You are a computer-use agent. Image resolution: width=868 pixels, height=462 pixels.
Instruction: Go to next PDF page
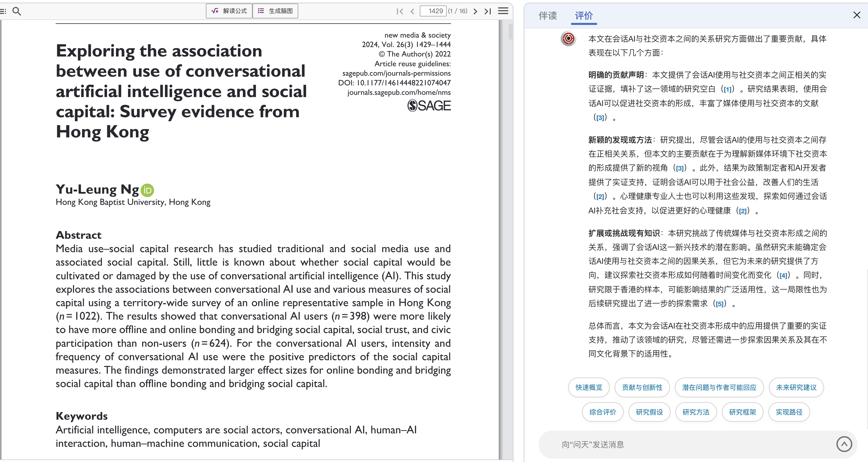[x=475, y=11]
